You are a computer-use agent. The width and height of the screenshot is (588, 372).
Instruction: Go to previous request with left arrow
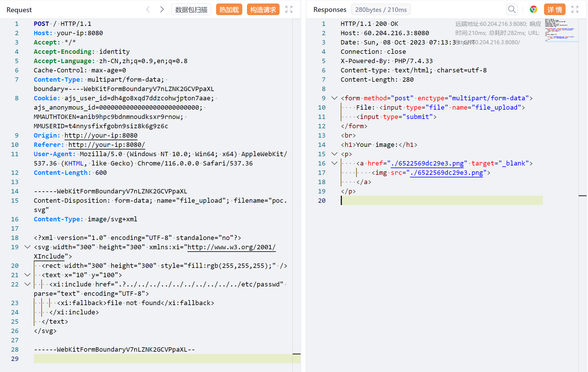pyautogui.click(x=148, y=10)
